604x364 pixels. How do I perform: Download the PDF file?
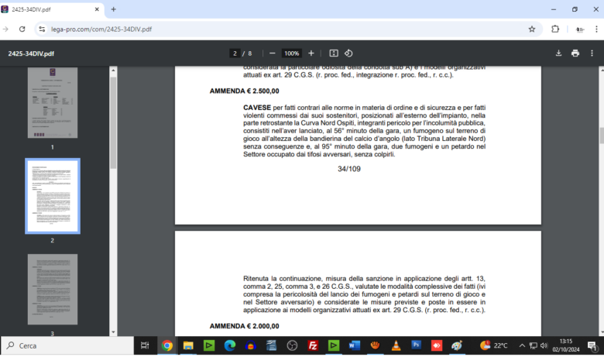point(558,53)
